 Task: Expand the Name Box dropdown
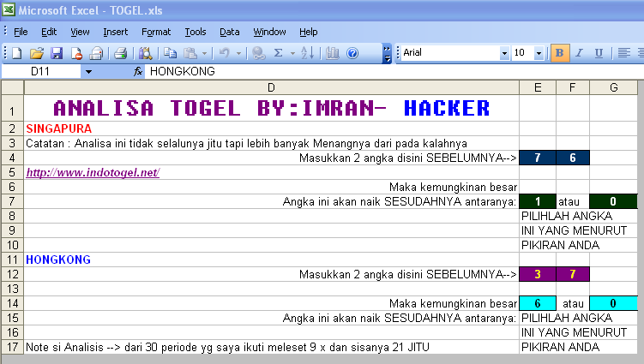click(x=88, y=72)
